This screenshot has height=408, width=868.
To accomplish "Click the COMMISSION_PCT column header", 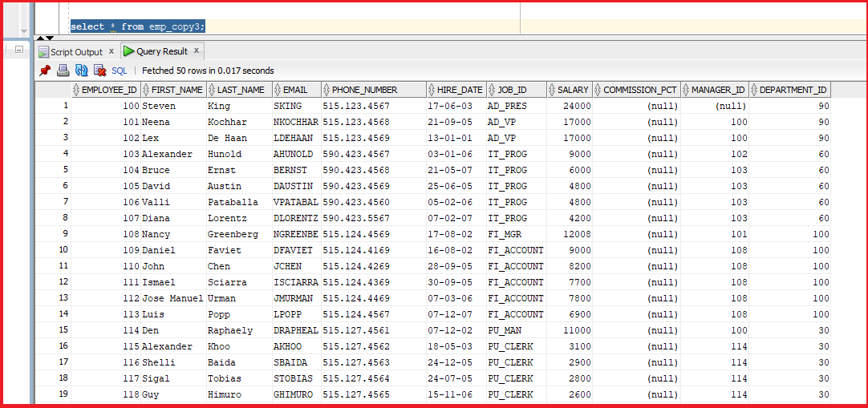I will click(x=636, y=90).
